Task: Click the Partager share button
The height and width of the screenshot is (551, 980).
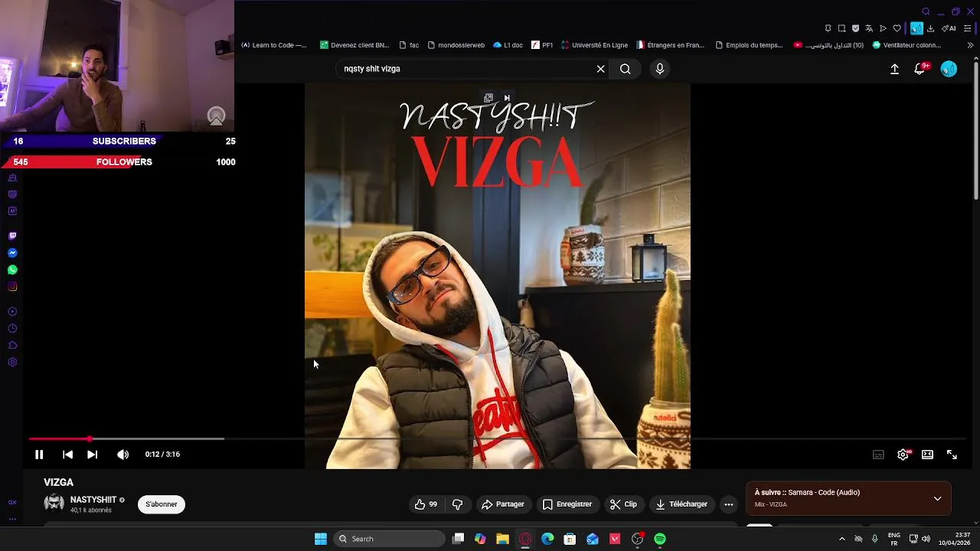Action: pos(503,504)
